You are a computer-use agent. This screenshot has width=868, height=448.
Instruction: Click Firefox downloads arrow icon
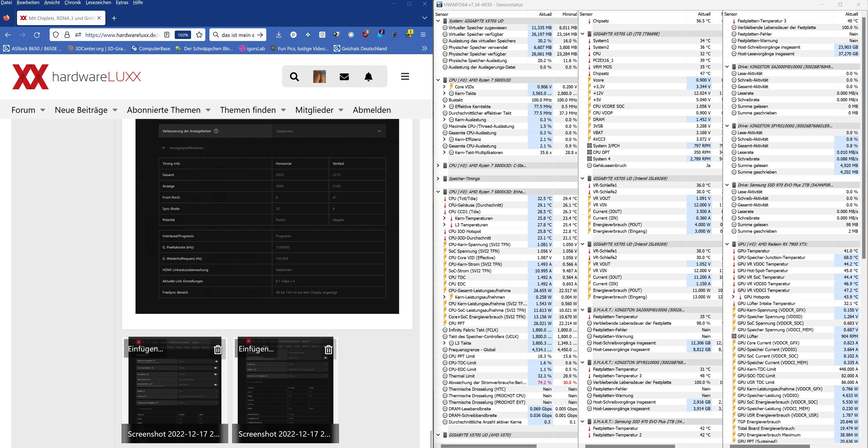(x=279, y=35)
